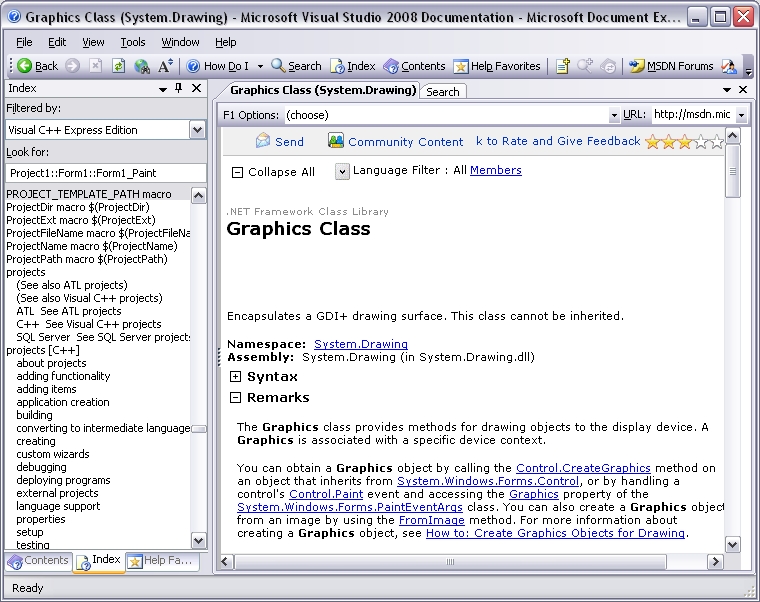Toggle auto-hide pin on Index panel

coord(179,89)
